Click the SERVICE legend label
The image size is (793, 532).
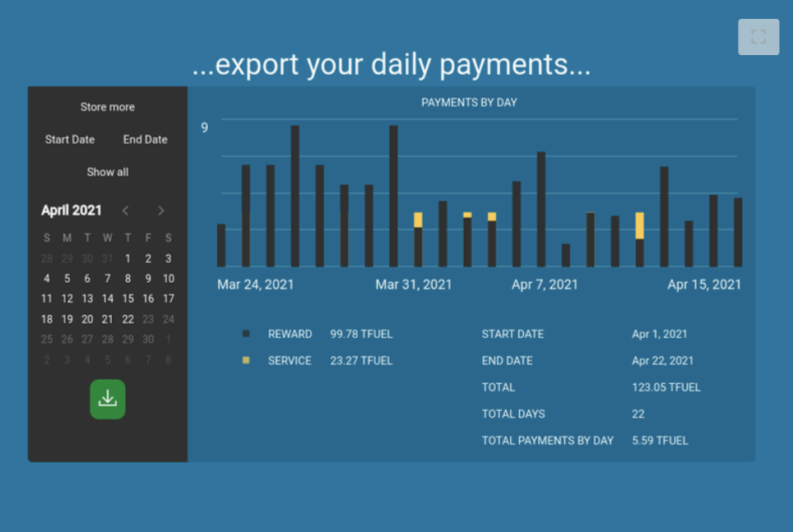290,361
